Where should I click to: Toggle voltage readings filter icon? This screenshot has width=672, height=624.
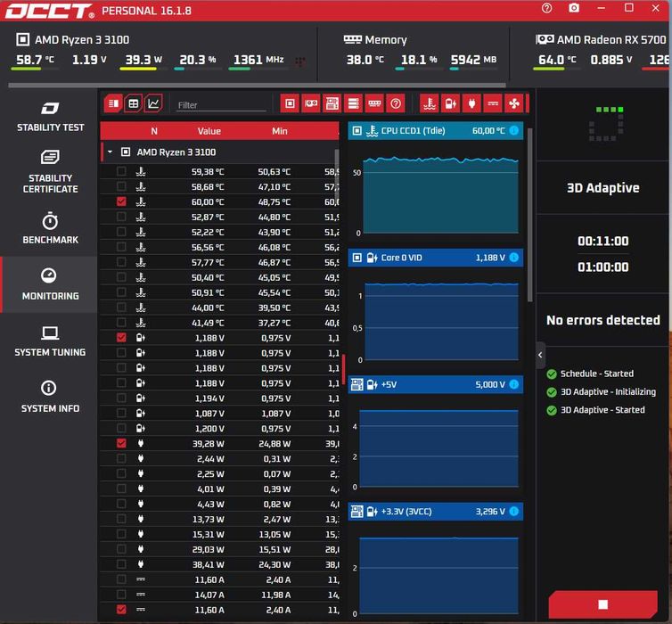450,103
